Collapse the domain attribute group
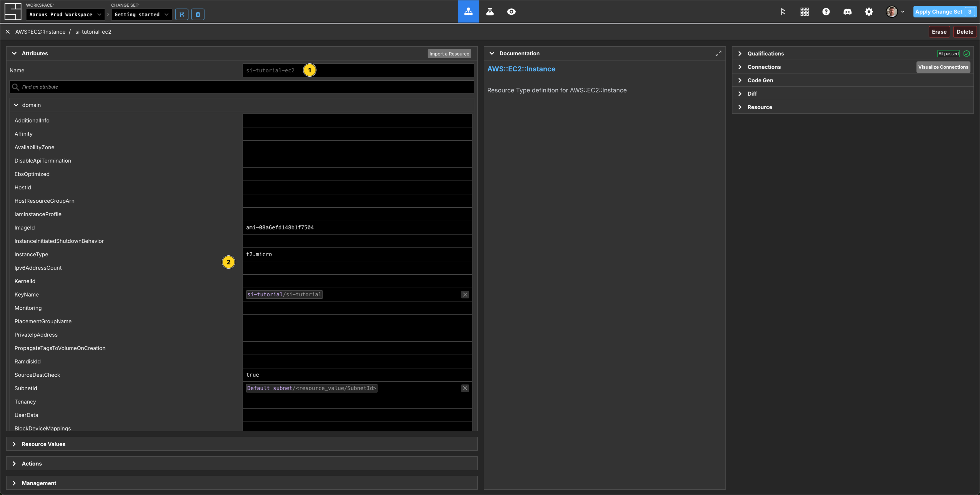Viewport: 980px width, 495px height. coord(16,105)
